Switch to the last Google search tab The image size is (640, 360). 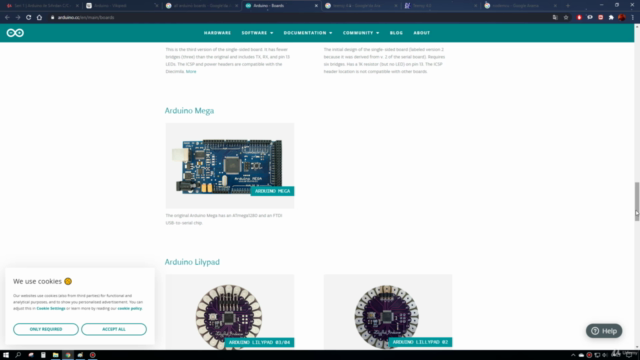point(520,6)
